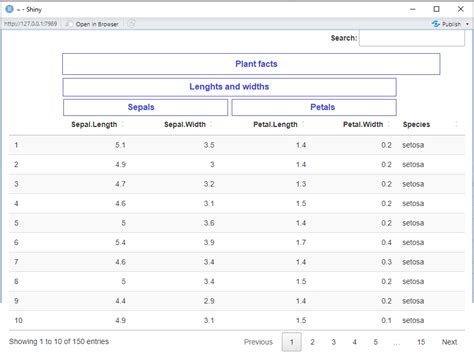
Task: Click Sepal.Width 3.1 in row 4
Action: coord(209,204)
